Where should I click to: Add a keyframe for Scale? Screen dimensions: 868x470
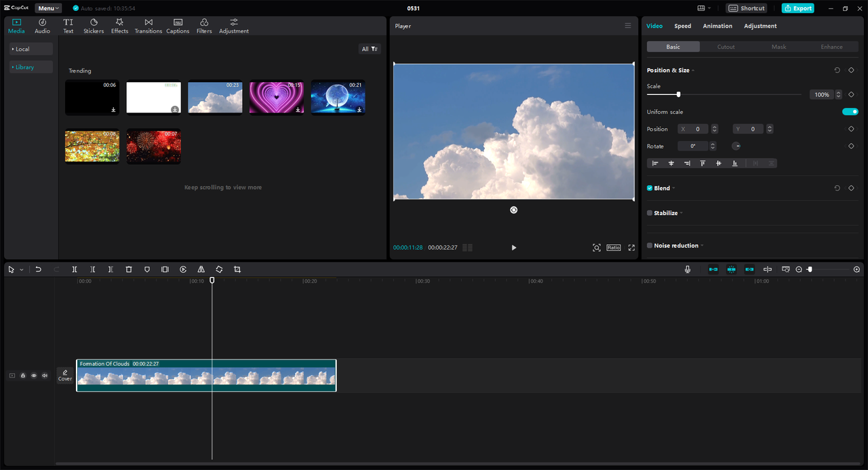851,95
